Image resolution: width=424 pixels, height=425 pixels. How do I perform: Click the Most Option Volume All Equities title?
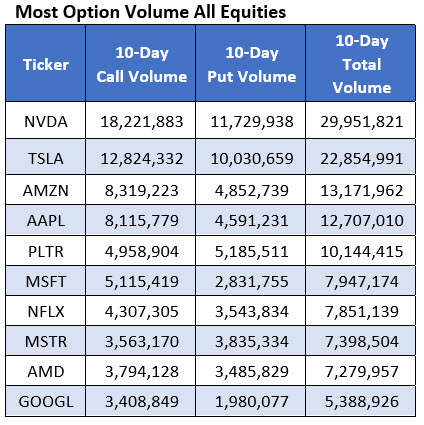pyautogui.click(x=151, y=12)
